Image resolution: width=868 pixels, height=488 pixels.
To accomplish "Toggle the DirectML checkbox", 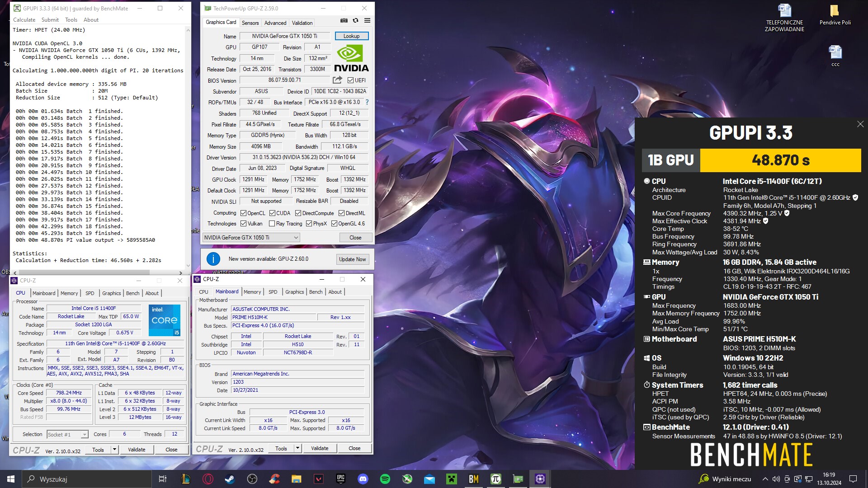I will (341, 213).
